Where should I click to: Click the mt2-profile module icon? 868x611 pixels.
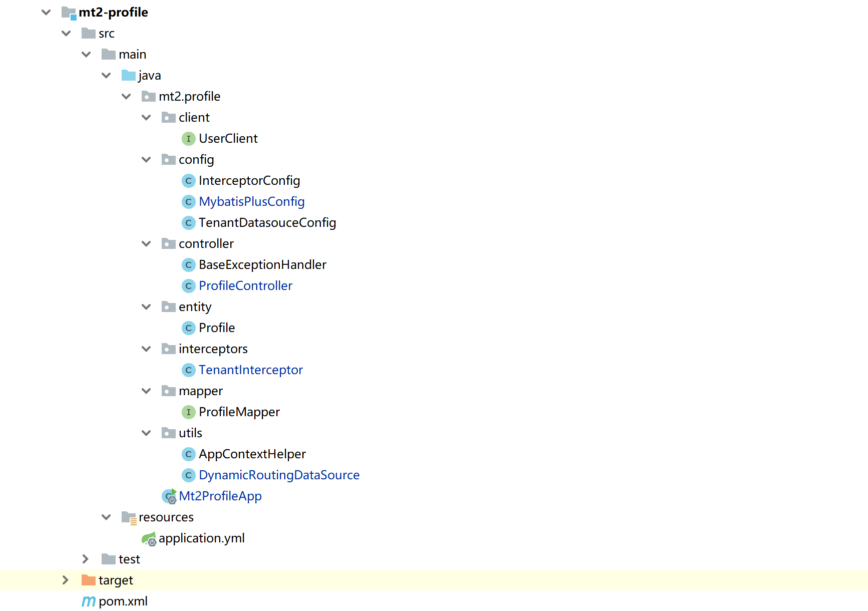[x=69, y=13]
